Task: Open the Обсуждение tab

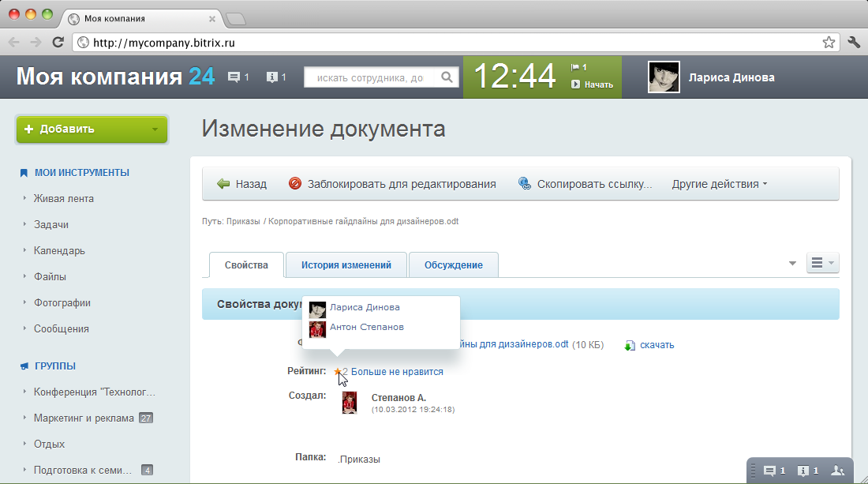Action: pos(454,265)
